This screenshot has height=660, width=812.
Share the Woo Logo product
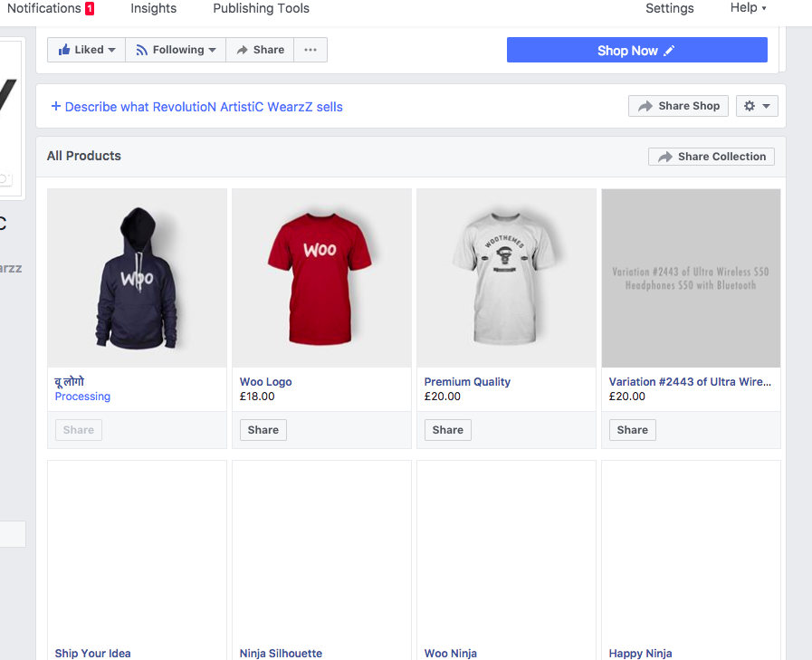click(263, 430)
